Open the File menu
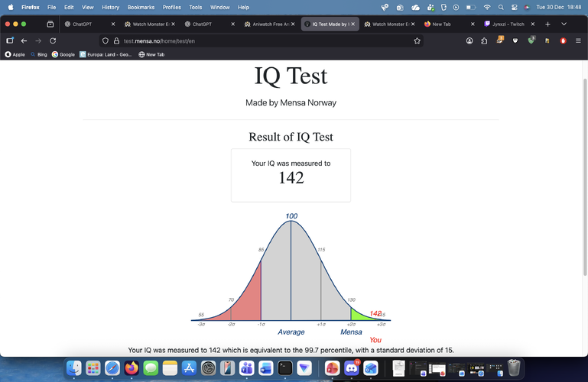 pyautogui.click(x=52, y=7)
